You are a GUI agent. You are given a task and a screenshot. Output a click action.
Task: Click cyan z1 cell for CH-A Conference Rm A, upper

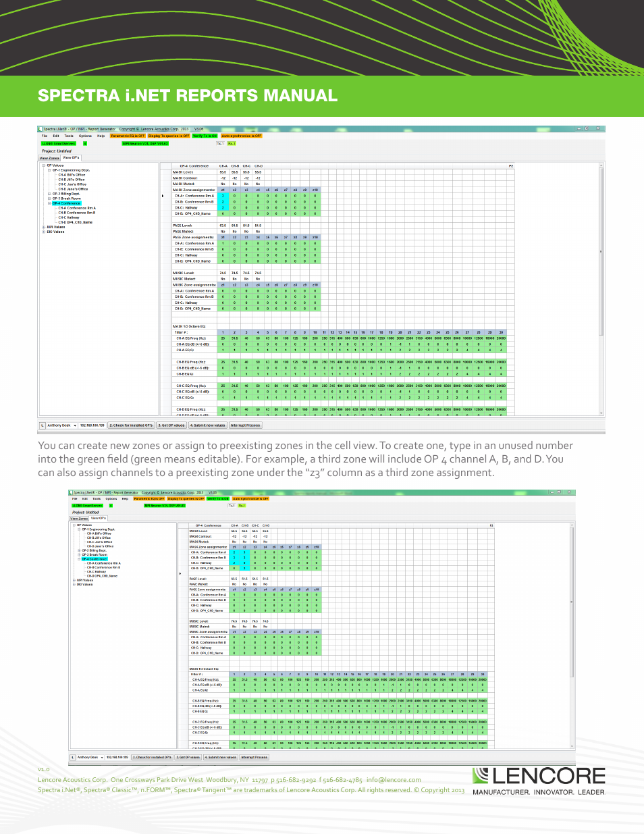(223, 196)
